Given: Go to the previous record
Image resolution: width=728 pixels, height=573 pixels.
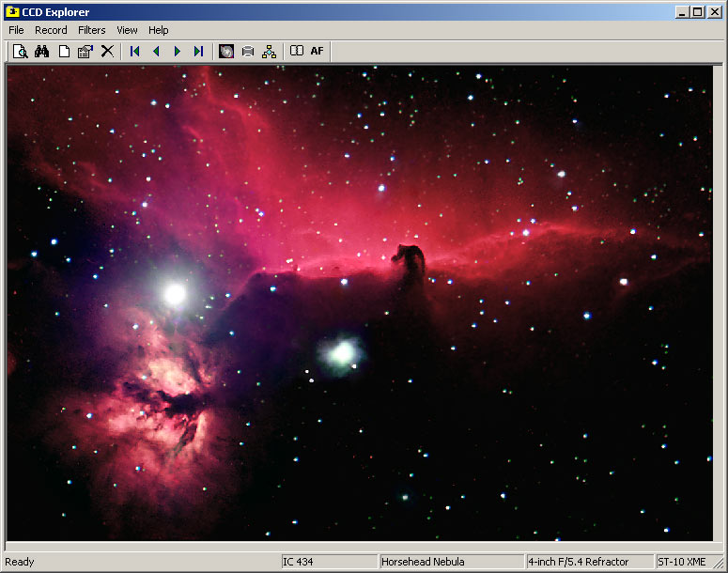Looking at the screenshot, I should click(x=156, y=51).
